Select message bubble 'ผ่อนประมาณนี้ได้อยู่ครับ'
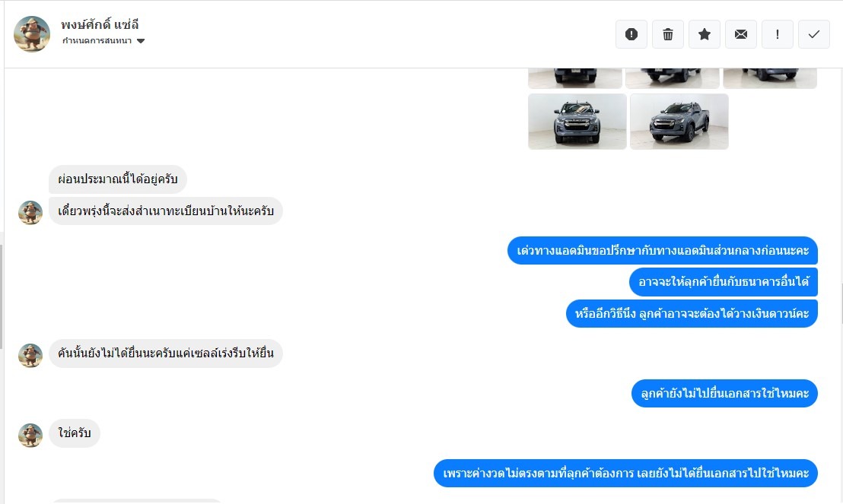Viewport: 843px width, 504px height. point(118,179)
